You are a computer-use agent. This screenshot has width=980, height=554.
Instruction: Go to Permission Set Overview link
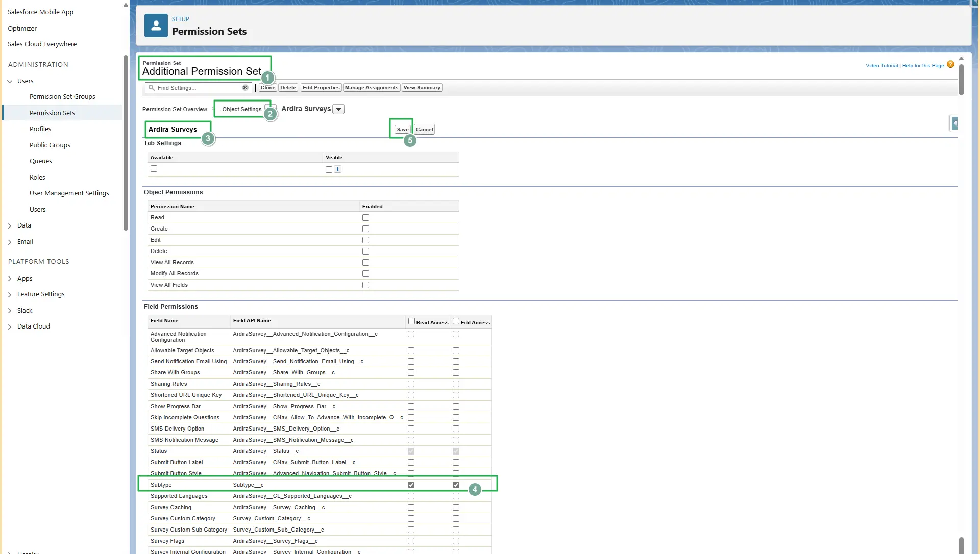coord(175,110)
